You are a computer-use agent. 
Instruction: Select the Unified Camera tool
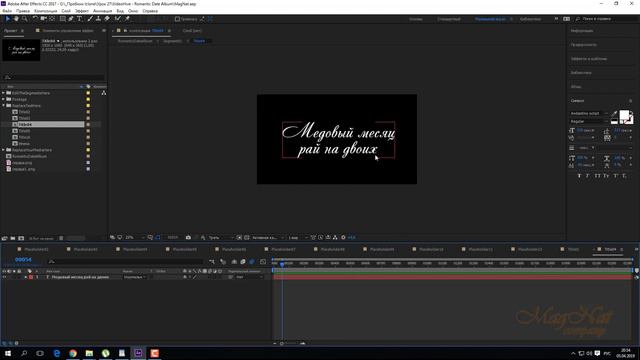(x=43, y=19)
